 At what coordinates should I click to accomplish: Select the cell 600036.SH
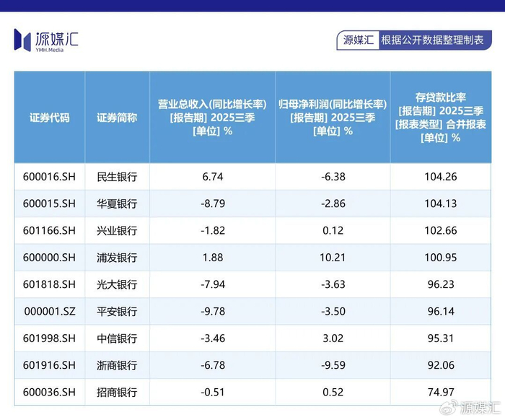[49, 393]
